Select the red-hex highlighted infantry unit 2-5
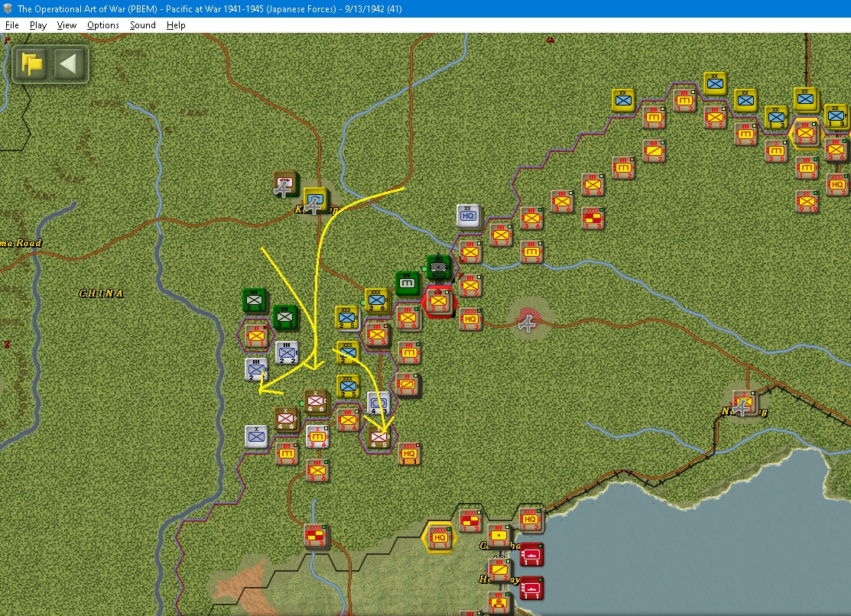This screenshot has height=616, width=851. (x=439, y=301)
